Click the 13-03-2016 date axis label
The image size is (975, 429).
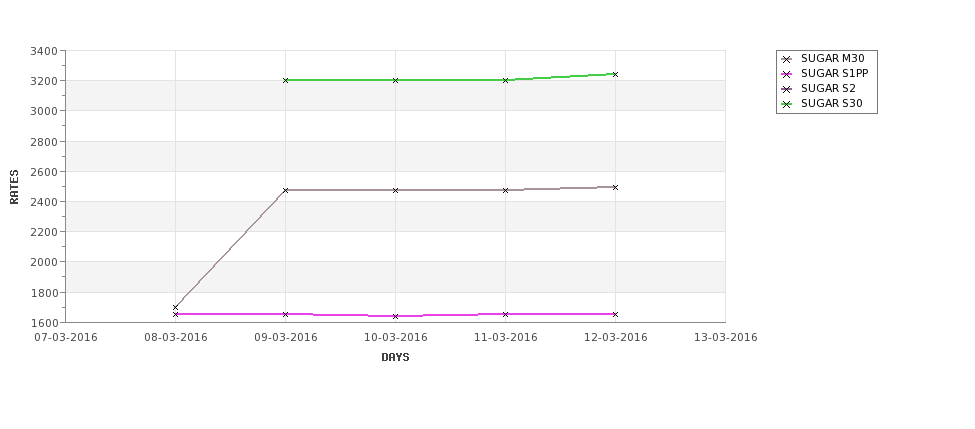[725, 338]
